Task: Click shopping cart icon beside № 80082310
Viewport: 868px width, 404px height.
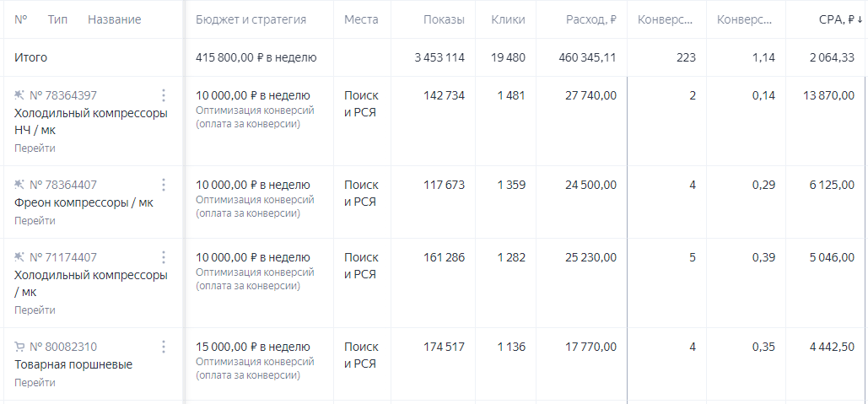Action: pos(19,347)
